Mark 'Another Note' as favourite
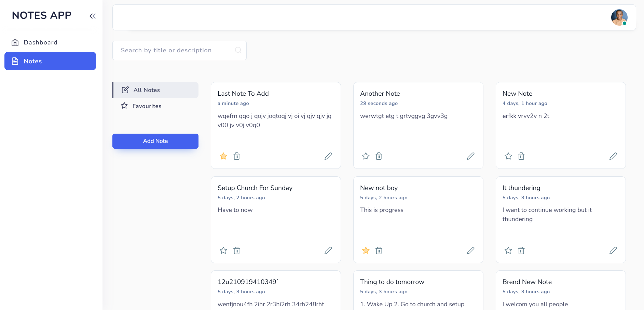 pos(366,156)
